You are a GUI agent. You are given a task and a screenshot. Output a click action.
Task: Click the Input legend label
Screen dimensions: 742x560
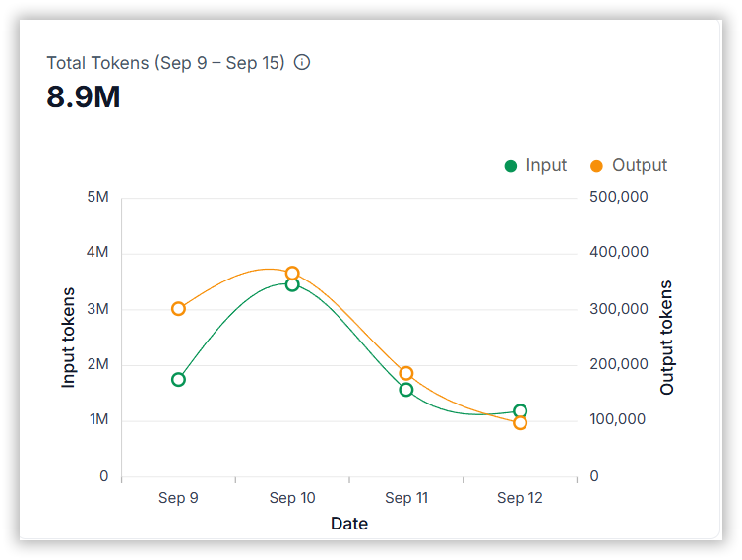tap(546, 165)
